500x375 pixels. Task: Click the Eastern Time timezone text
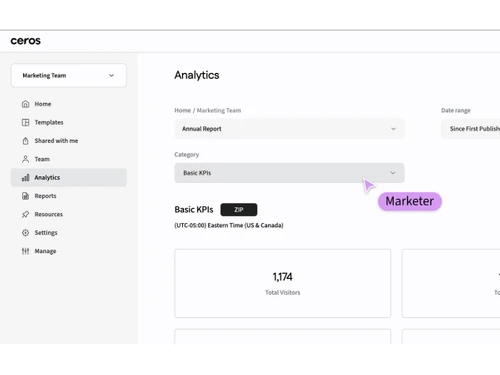click(x=229, y=225)
